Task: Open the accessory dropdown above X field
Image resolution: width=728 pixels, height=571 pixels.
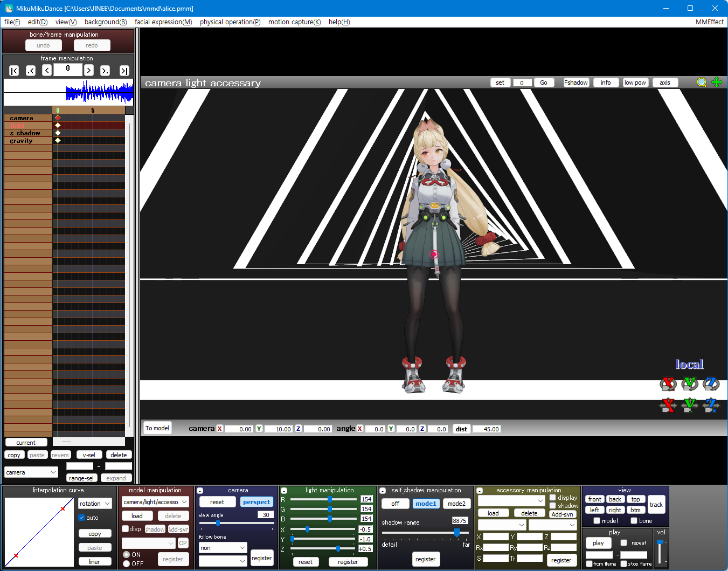Action: click(x=502, y=525)
